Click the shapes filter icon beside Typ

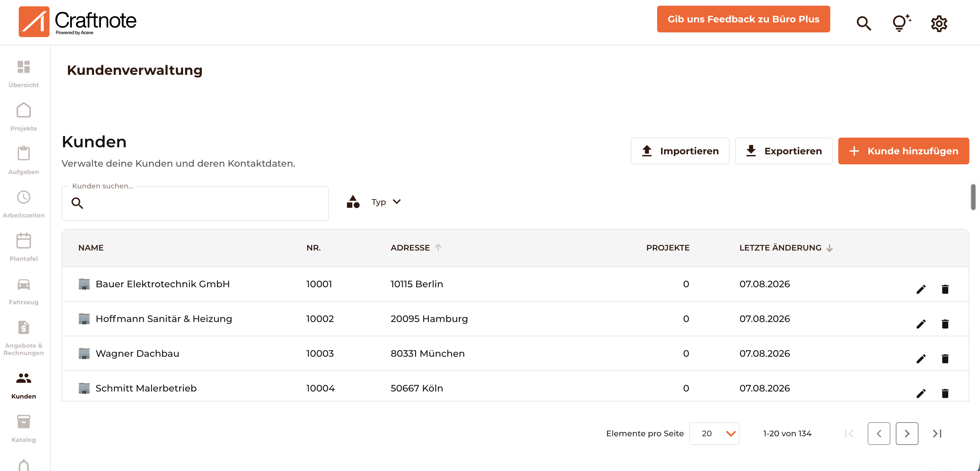tap(353, 202)
